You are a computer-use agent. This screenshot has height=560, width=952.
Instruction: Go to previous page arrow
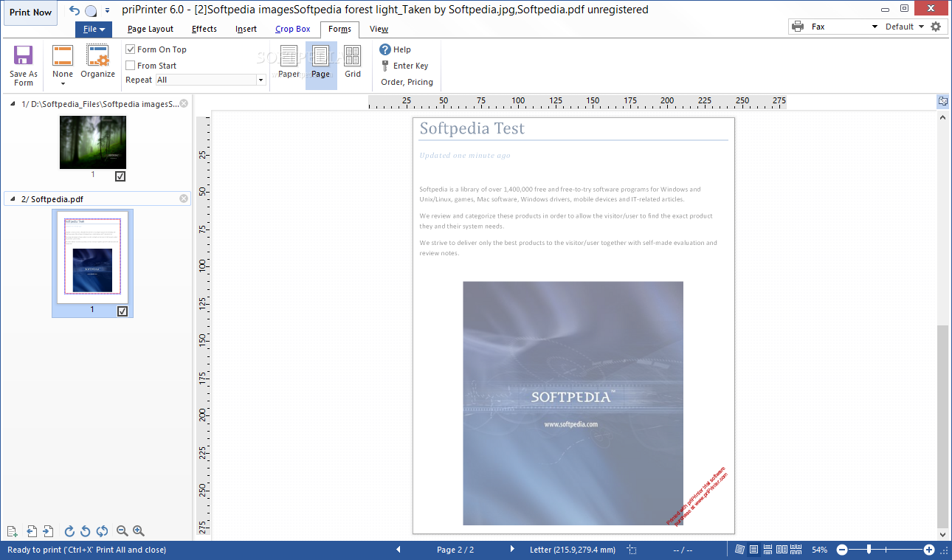pyautogui.click(x=399, y=550)
